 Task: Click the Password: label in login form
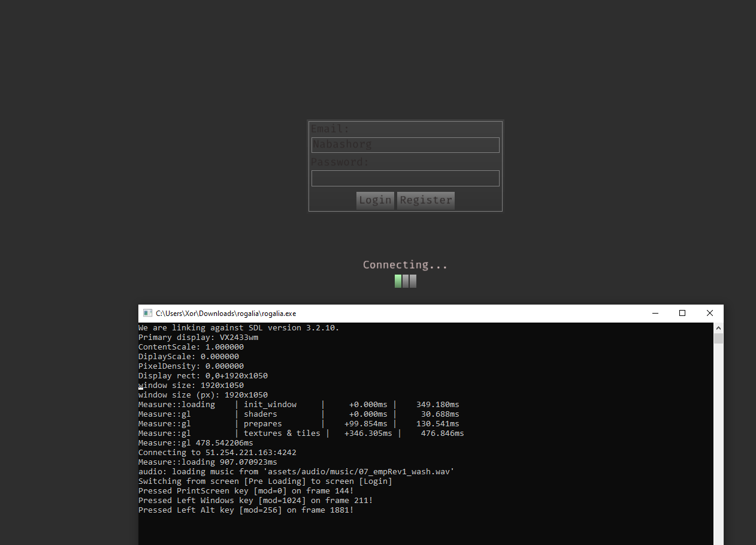point(340,162)
